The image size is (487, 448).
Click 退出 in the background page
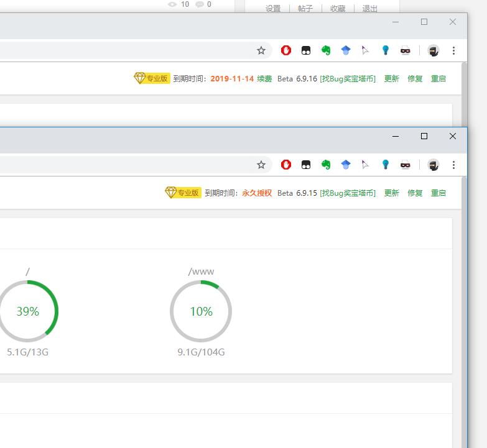point(370,8)
